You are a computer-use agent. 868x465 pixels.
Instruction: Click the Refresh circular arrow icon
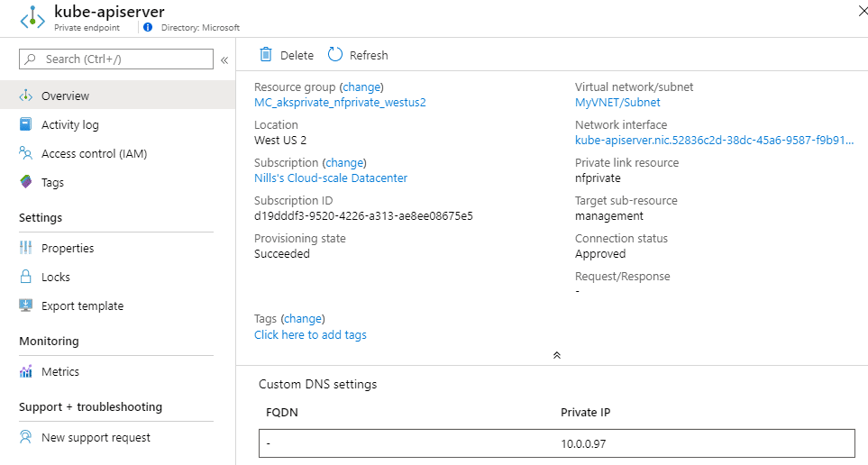(x=335, y=54)
